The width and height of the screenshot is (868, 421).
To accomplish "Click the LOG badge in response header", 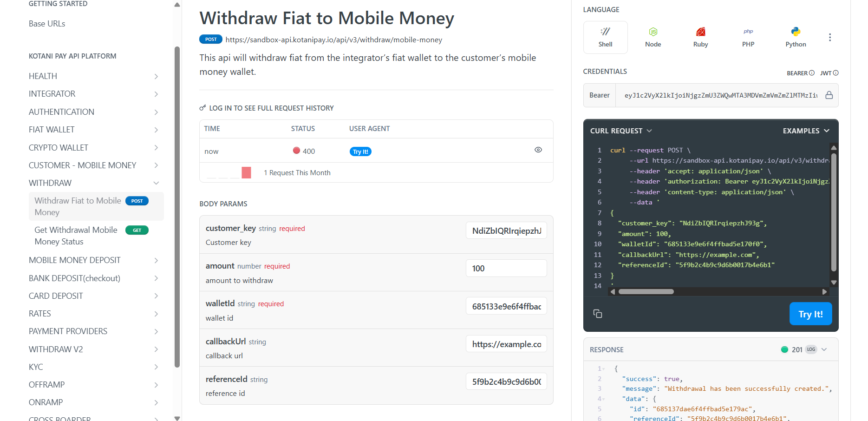I will coord(811,349).
